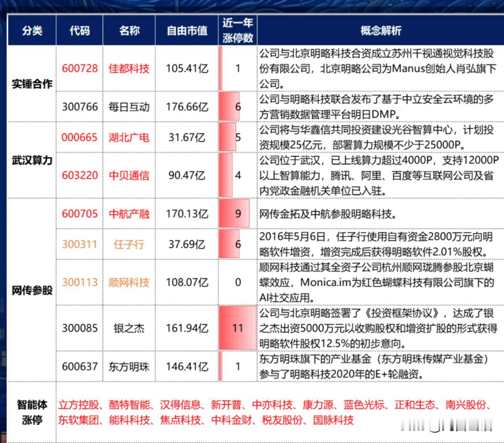
Task: Click 中贝通信's limit-up count of 4
Action: pos(238,175)
